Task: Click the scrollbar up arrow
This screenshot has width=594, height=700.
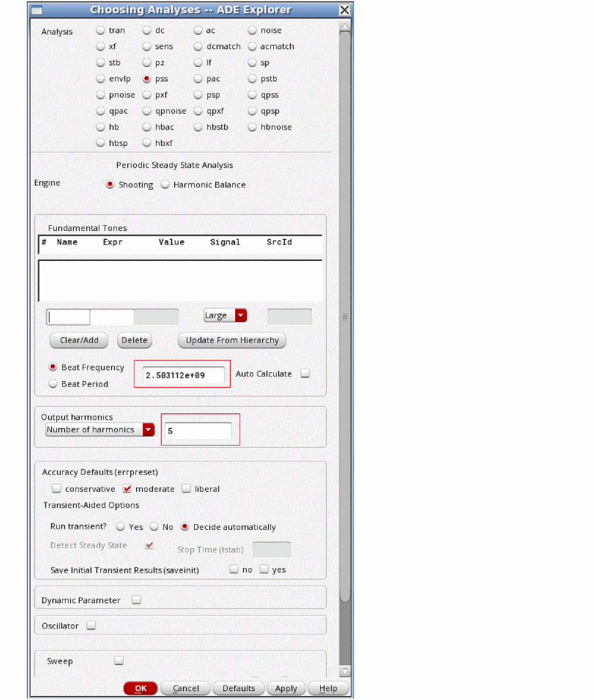Action: point(345,26)
